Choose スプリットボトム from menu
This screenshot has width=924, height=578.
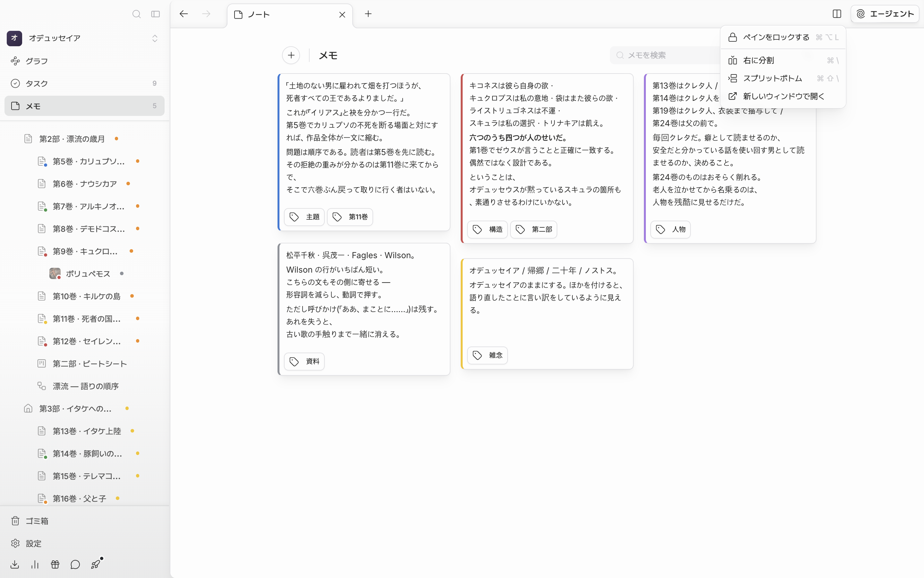coord(783,78)
